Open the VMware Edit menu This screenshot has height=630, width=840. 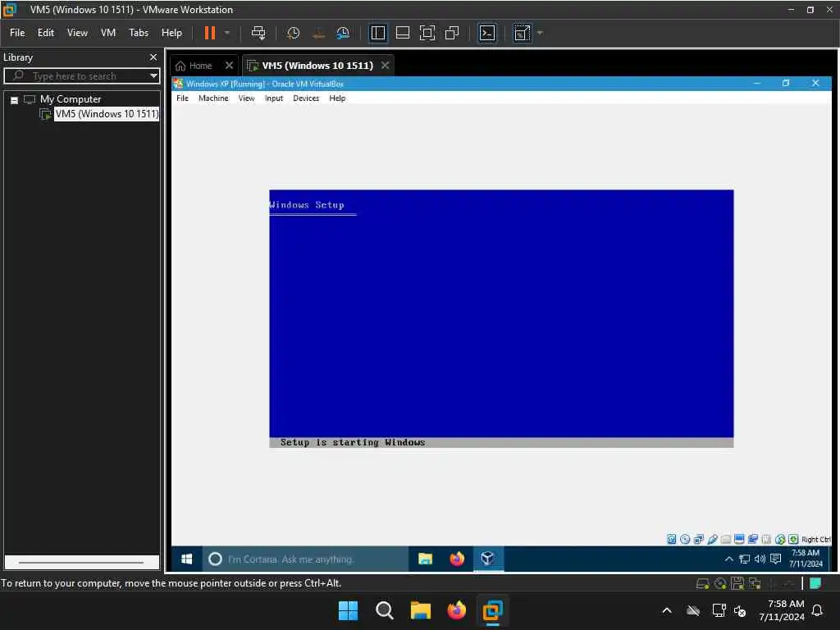[x=46, y=33]
